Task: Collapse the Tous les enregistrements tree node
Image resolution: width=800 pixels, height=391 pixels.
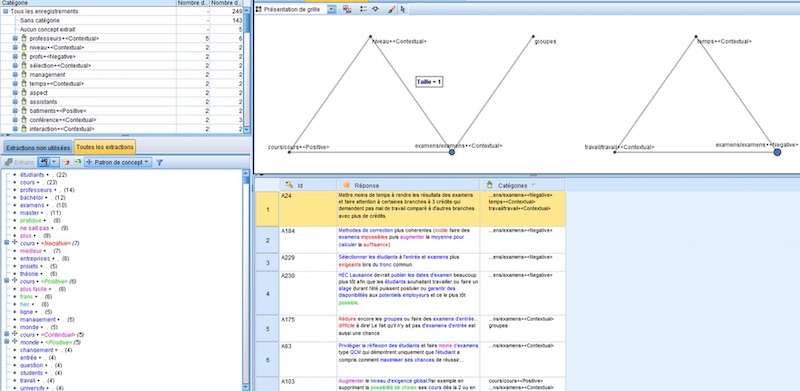Action: tap(6, 11)
